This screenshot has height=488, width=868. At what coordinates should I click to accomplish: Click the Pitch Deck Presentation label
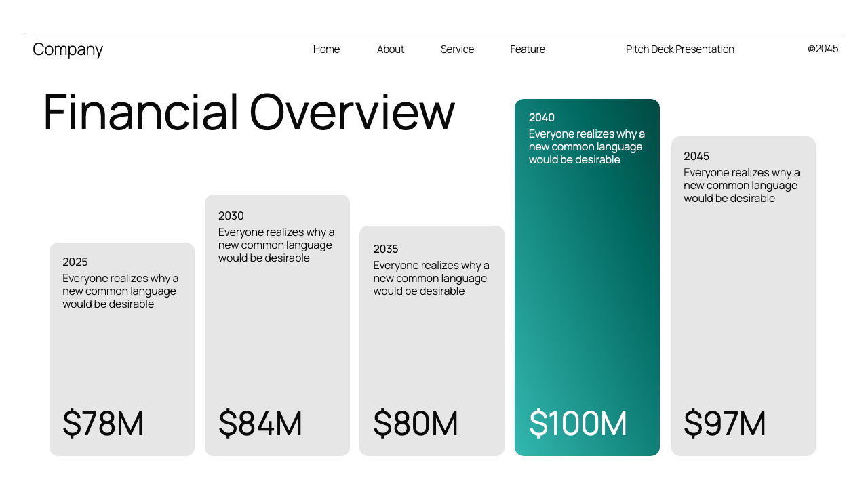coord(680,49)
